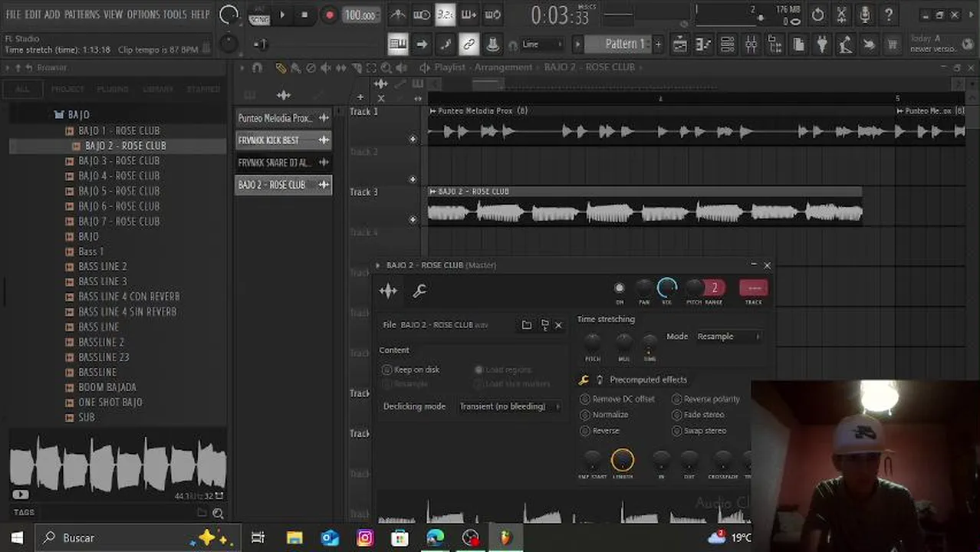Toggle Song/Pattern mode switch
Image resolution: width=980 pixels, height=552 pixels.
(x=259, y=15)
